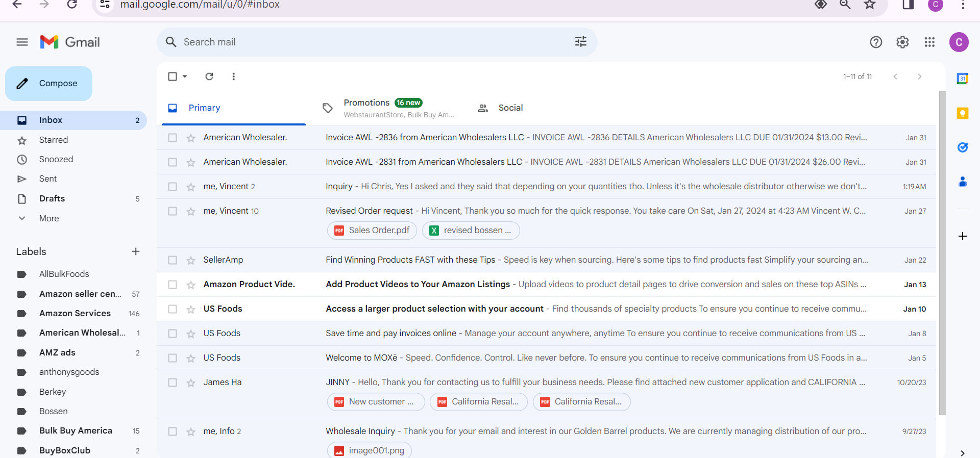Select the SellerAmp email checkbox
The width and height of the screenshot is (980, 458).
[173, 260]
